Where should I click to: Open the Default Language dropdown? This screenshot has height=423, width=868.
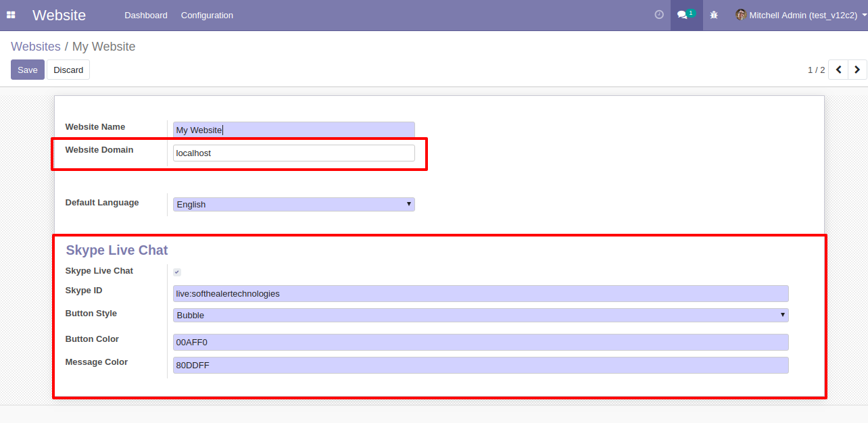coord(294,204)
